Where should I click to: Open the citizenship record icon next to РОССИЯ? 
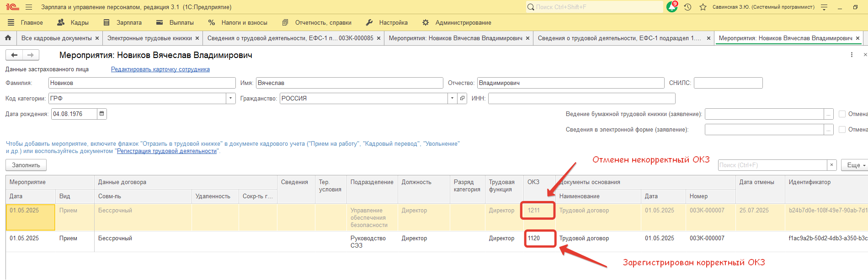(462, 99)
